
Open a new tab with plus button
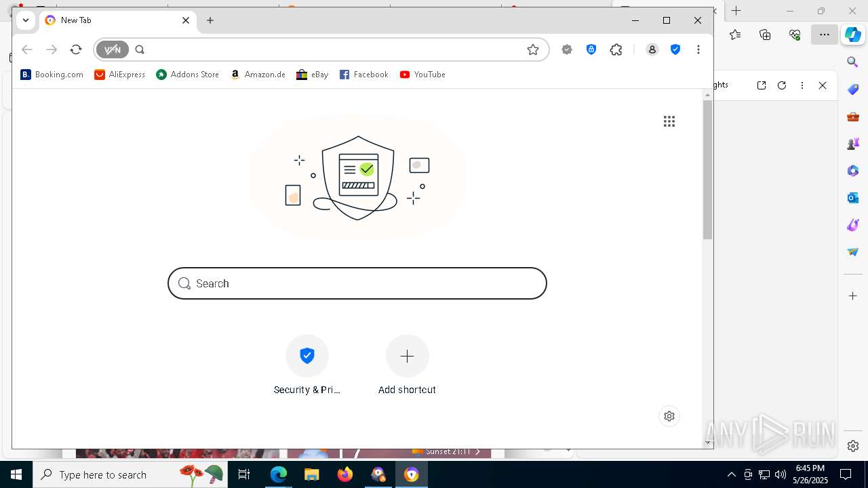pyautogui.click(x=210, y=20)
